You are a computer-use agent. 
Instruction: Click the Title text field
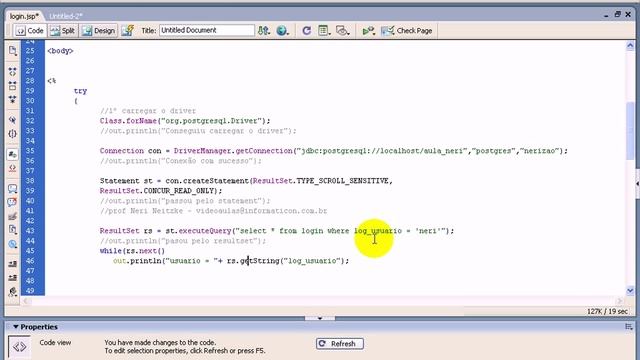[x=207, y=30]
